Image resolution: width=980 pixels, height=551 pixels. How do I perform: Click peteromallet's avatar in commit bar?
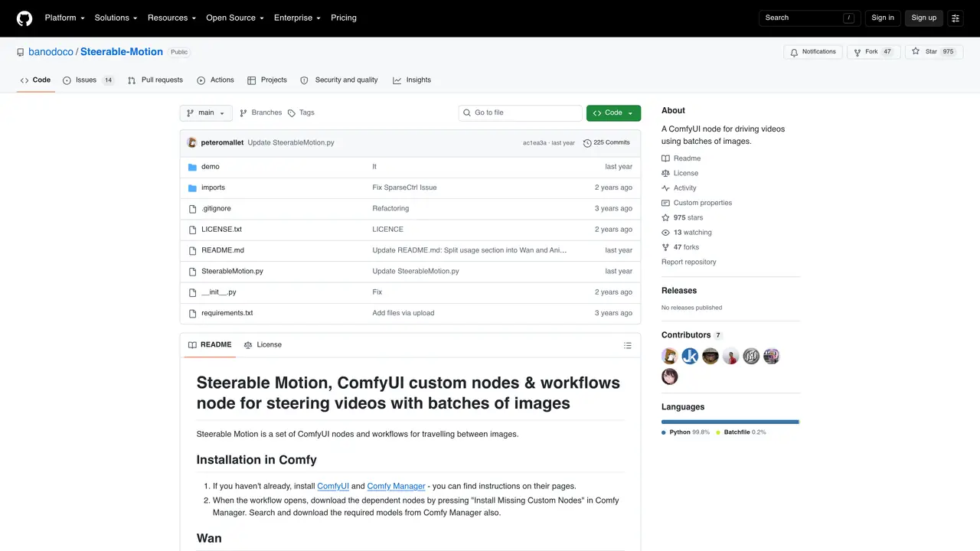point(192,142)
